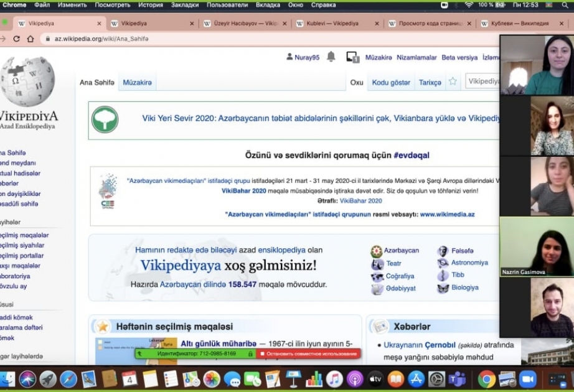Click the Teatr portal icon
The width and height of the screenshot is (574, 392).
(377, 264)
